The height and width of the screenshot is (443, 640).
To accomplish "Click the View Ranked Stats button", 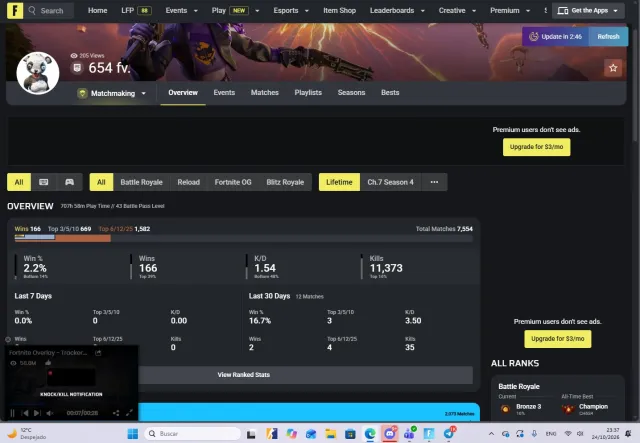I will coord(244,375).
